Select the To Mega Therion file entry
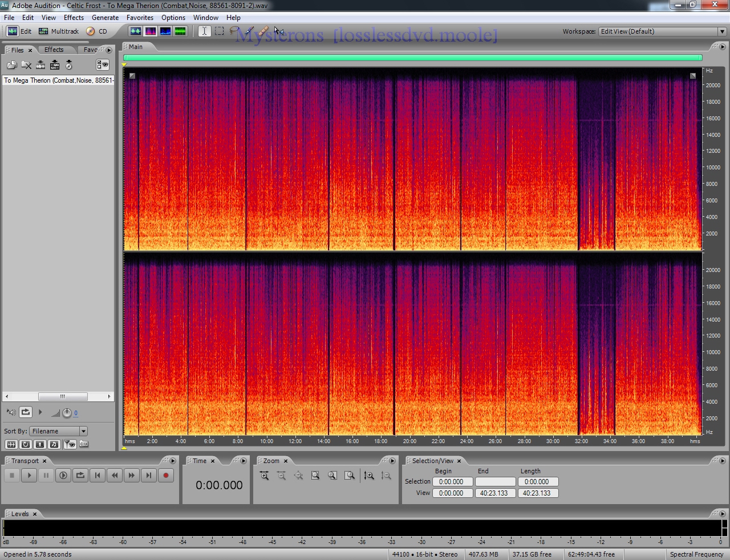Screen dimensions: 730x560 coord(59,80)
